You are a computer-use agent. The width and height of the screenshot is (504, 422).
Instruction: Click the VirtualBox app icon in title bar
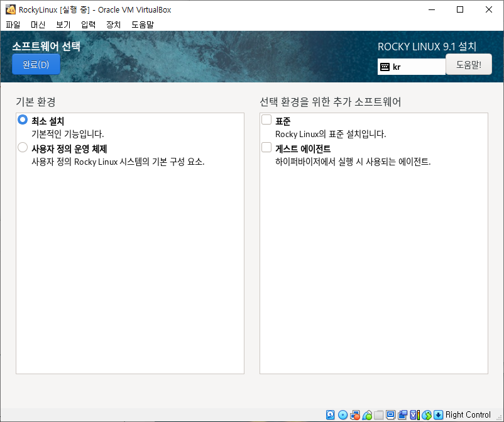tap(11, 9)
